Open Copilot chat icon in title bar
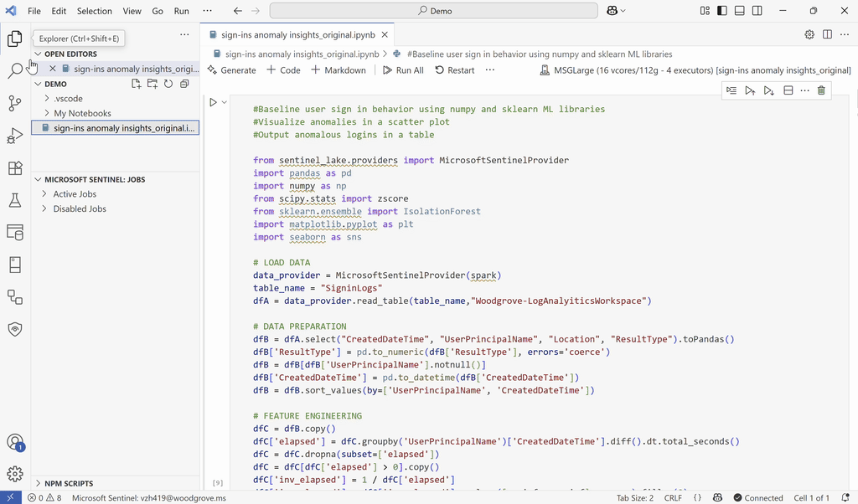The height and width of the screenshot is (504, 858). point(612,10)
